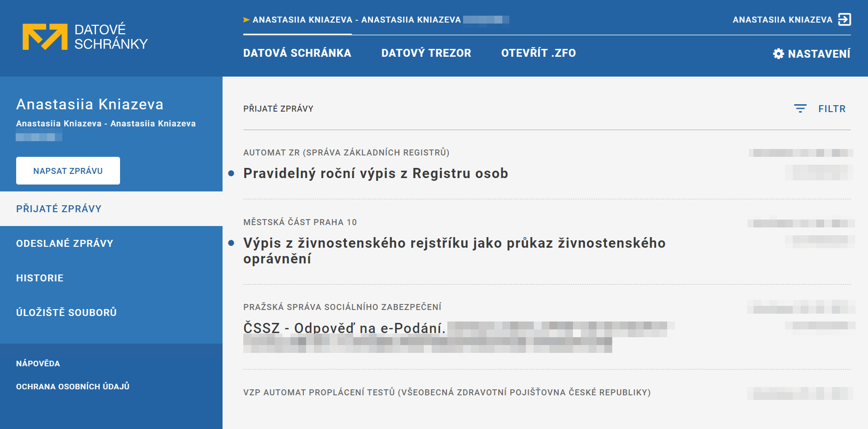Click the yellow arrow before mailbox name

tap(247, 20)
